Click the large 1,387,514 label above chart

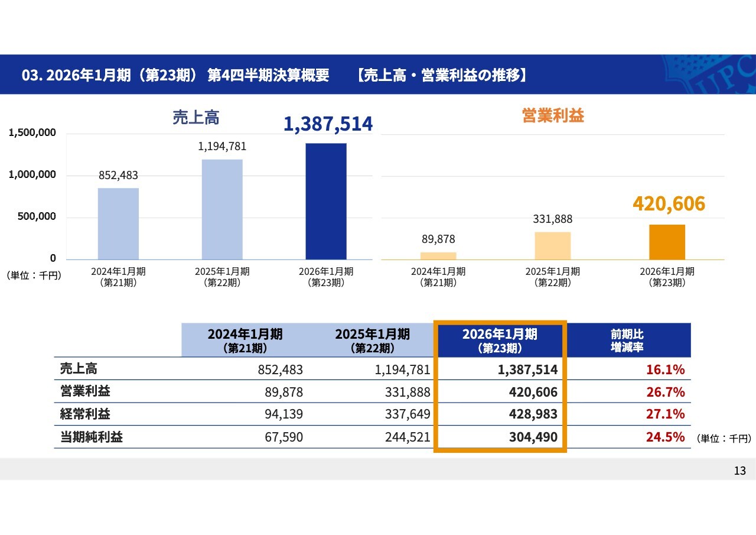coord(328,124)
